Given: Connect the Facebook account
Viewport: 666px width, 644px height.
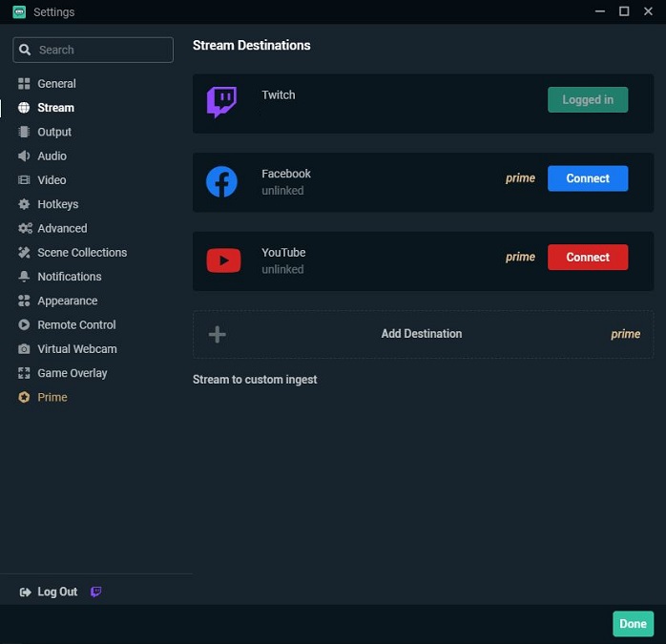Looking at the screenshot, I should (x=588, y=178).
